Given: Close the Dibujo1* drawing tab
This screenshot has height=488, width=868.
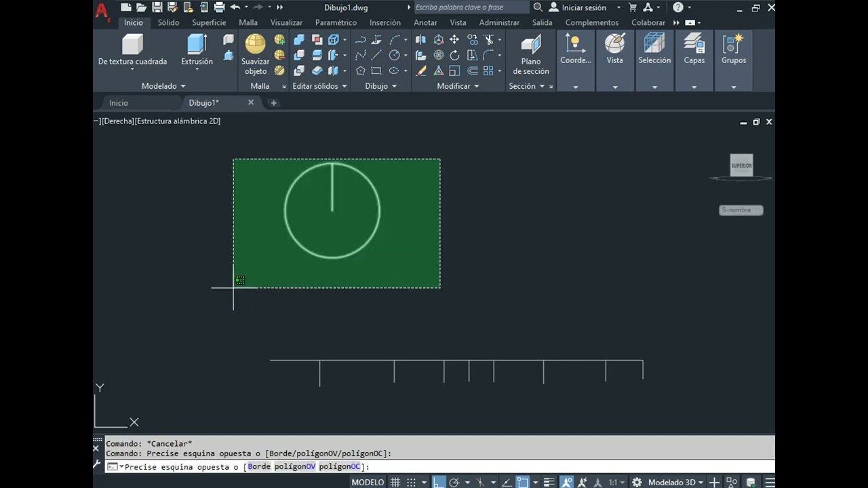Looking at the screenshot, I should [x=251, y=102].
